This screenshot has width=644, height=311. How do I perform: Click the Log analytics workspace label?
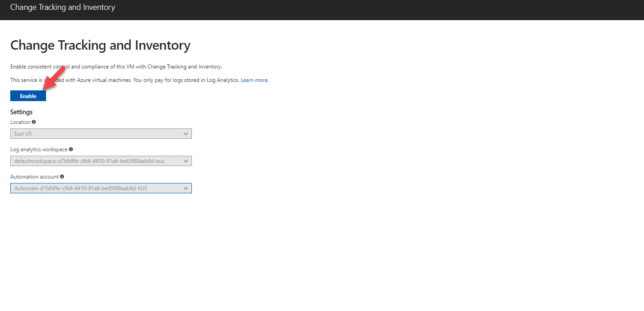[39, 149]
